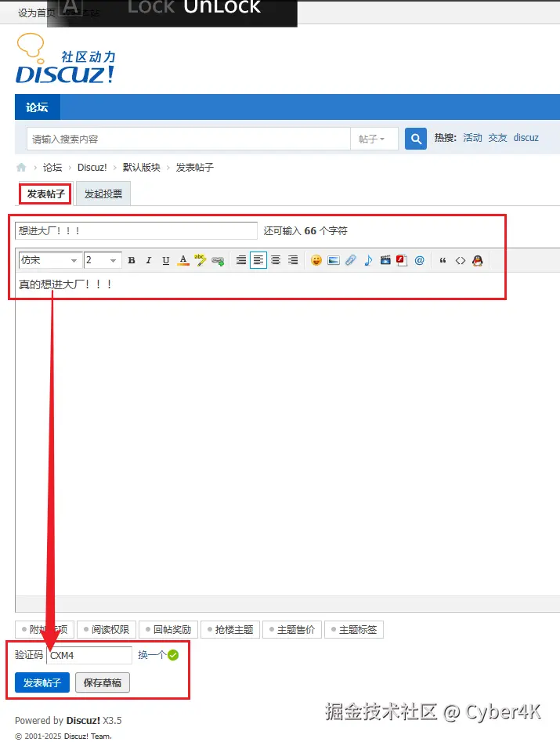Click Discuz! in the breadcrumb
560x742 pixels.
point(92,168)
